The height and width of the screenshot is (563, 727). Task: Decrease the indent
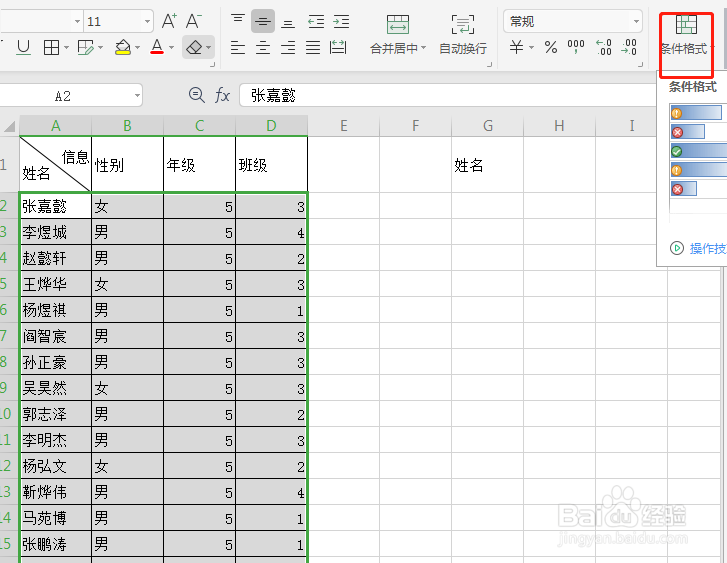[316, 21]
